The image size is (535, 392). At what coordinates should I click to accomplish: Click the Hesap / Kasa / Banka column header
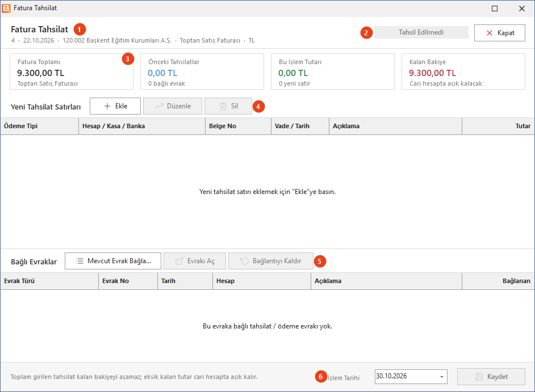(x=142, y=126)
